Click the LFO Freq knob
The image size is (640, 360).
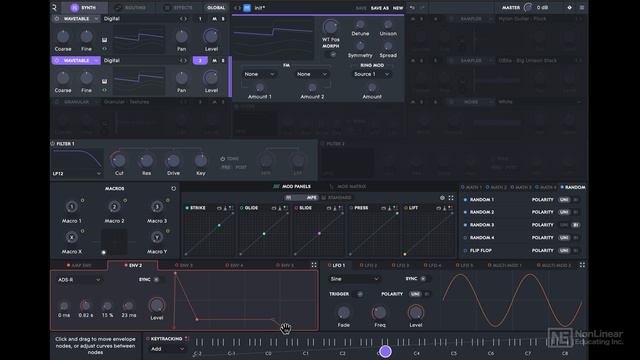(x=380, y=313)
